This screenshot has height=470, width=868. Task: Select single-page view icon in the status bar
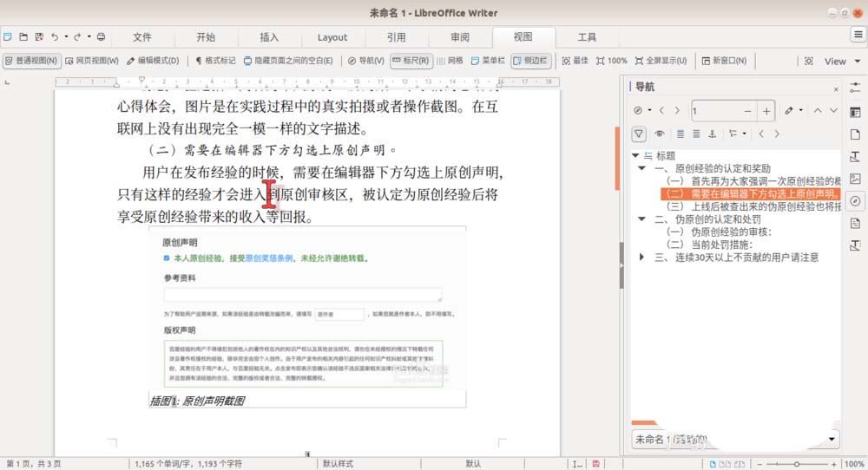712,464
